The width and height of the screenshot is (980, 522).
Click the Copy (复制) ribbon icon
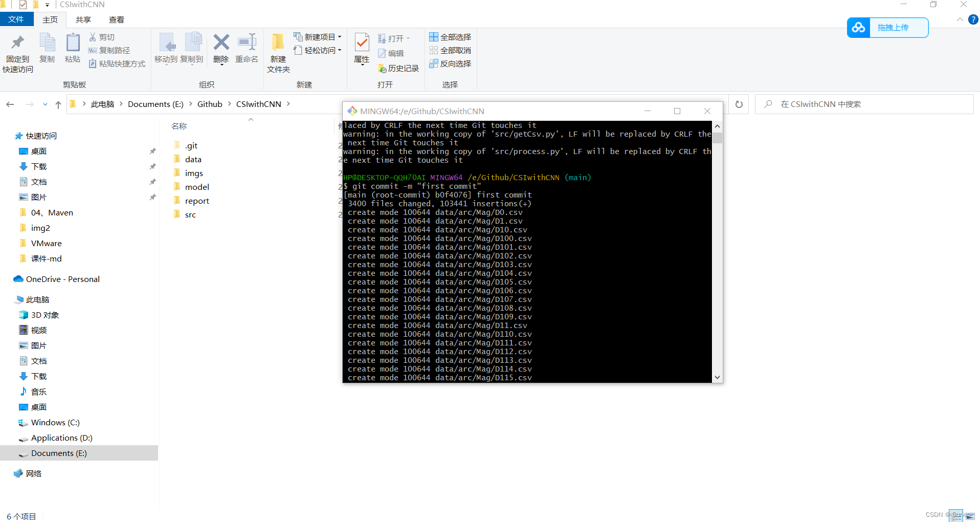[47, 48]
